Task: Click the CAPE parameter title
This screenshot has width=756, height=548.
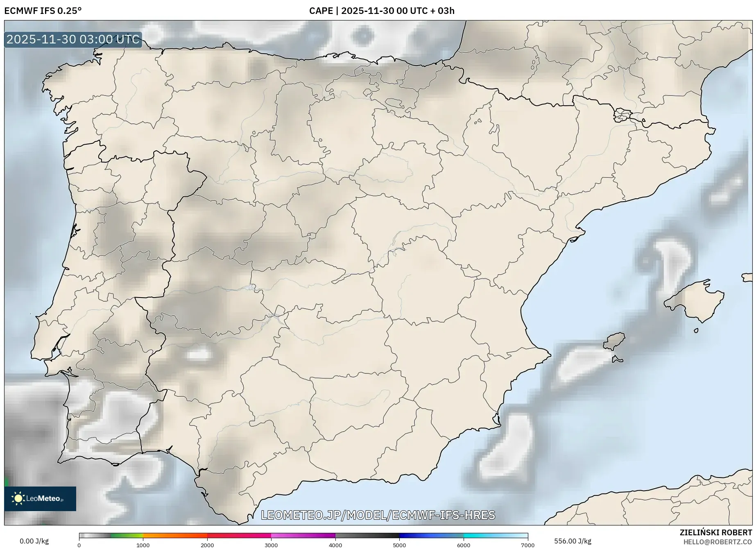Action: pyautogui.click(x=322, y=11)
